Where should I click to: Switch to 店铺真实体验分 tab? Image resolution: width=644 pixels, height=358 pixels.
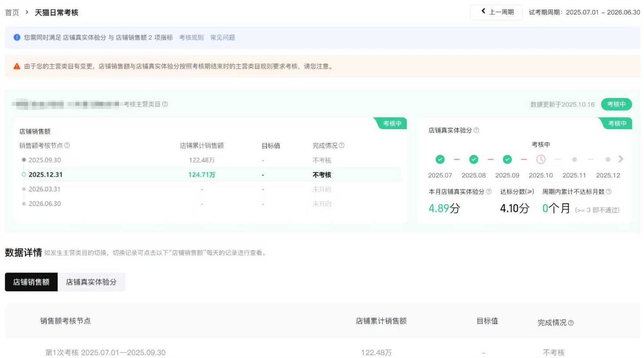(x=91, y=282)
